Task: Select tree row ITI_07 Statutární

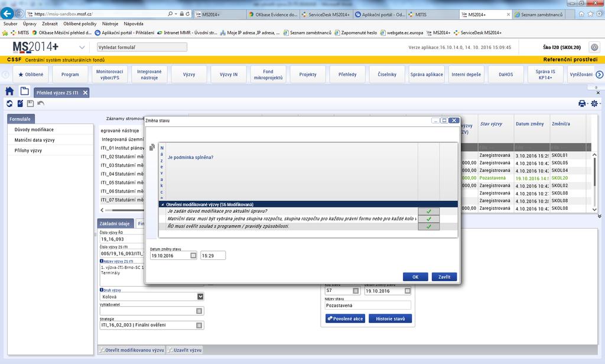Action: pyautogui.click(x=122, y=200)
